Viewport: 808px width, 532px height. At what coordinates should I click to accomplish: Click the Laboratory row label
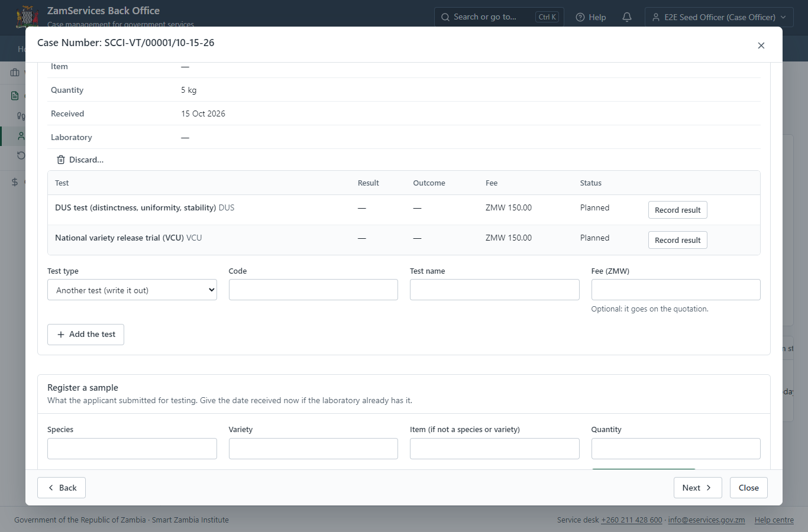point(72,137)
